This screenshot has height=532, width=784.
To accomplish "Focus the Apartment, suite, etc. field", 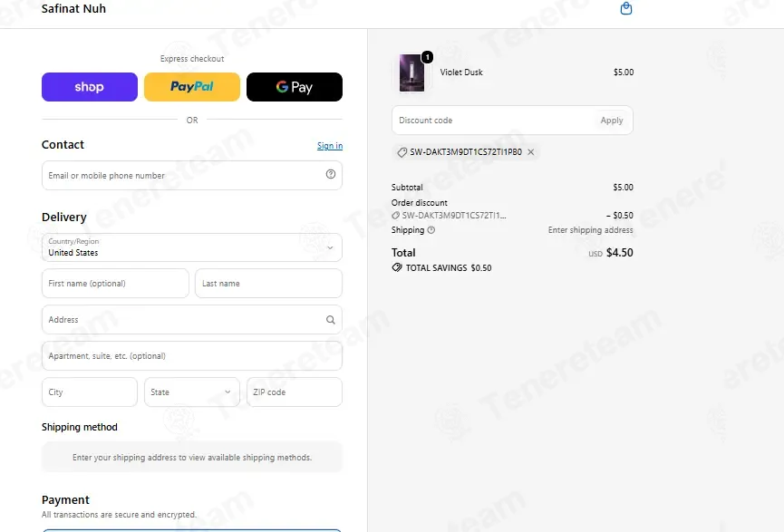I will pos(192,356).
